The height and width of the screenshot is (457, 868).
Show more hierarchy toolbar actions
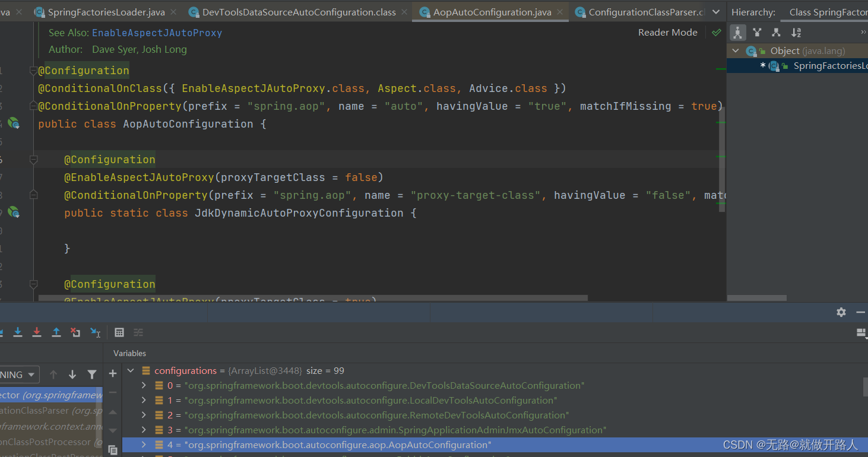tap(863, 33)
